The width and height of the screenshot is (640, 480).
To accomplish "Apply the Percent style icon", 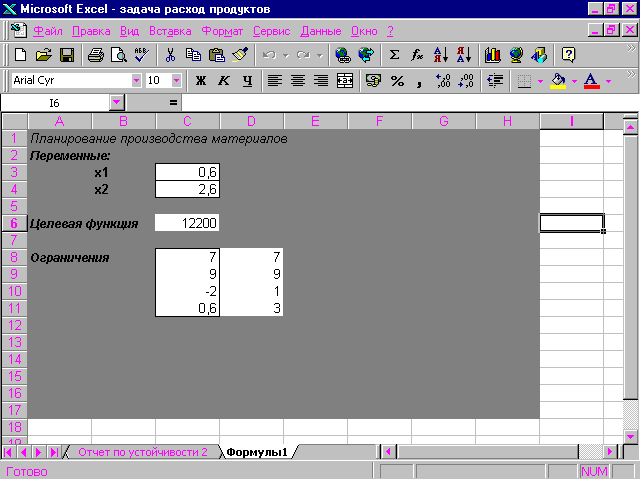I will click(397, 80).
